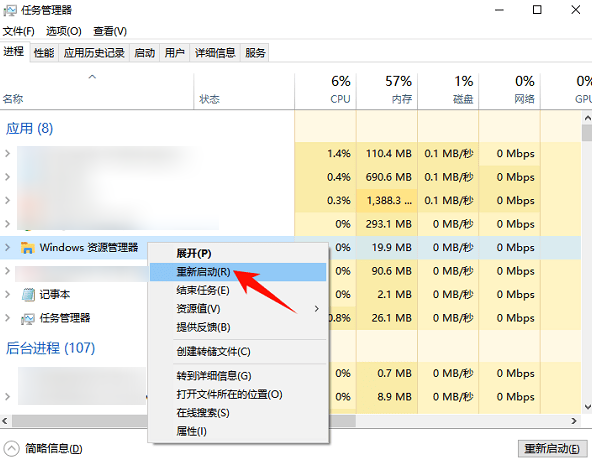Sort by the 状态 column header
The image size is (592, 462).
click(x=244, y=91)
